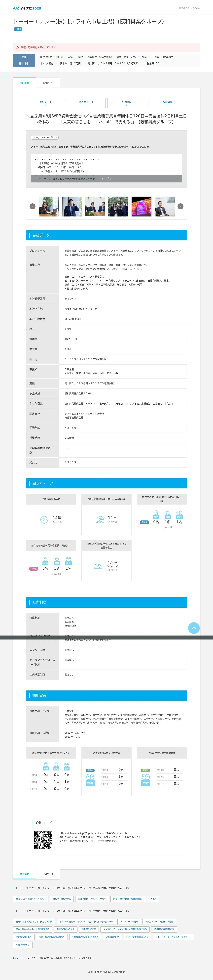Open the 年商1,000億円以上 feature tag
213x980 pixels.
(x=86, y=921)
